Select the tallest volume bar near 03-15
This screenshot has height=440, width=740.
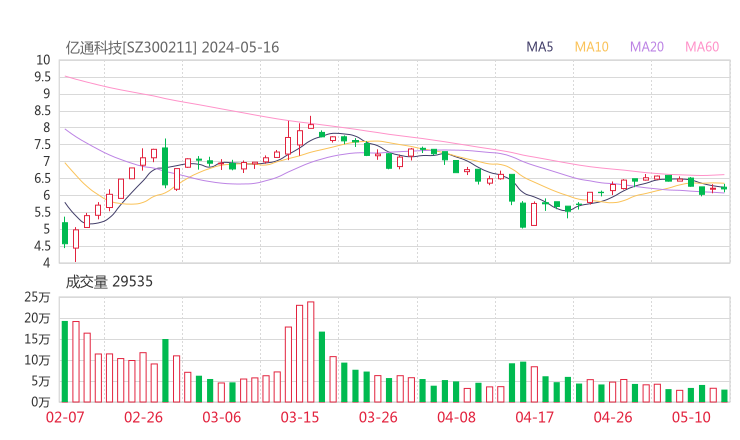tap(311, 352)
